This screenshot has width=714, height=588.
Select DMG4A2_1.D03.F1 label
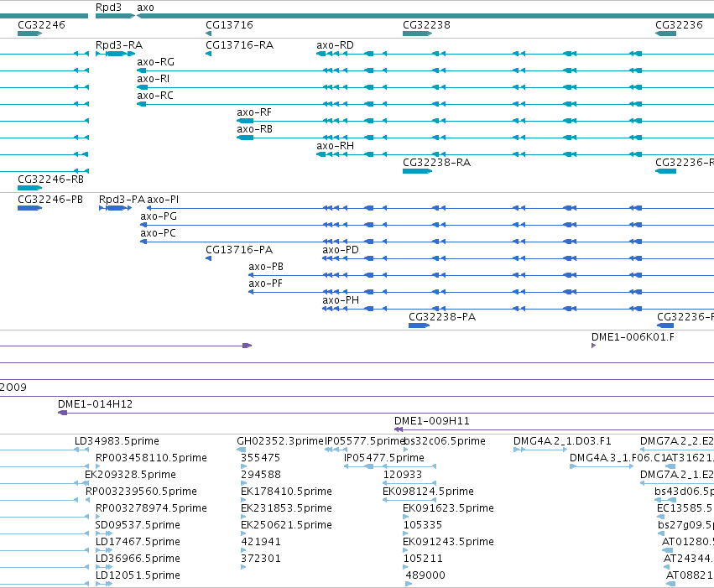tap(562, 441)
